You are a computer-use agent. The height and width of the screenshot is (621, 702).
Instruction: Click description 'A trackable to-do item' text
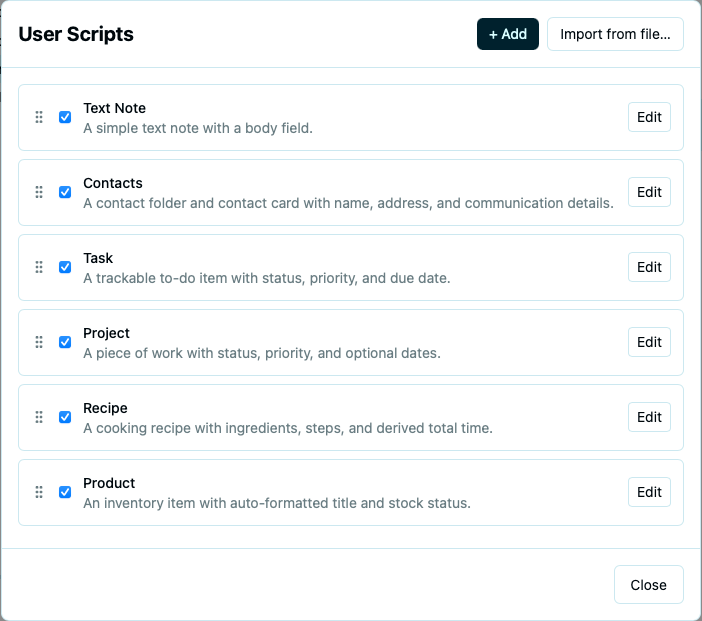point(266,278)
